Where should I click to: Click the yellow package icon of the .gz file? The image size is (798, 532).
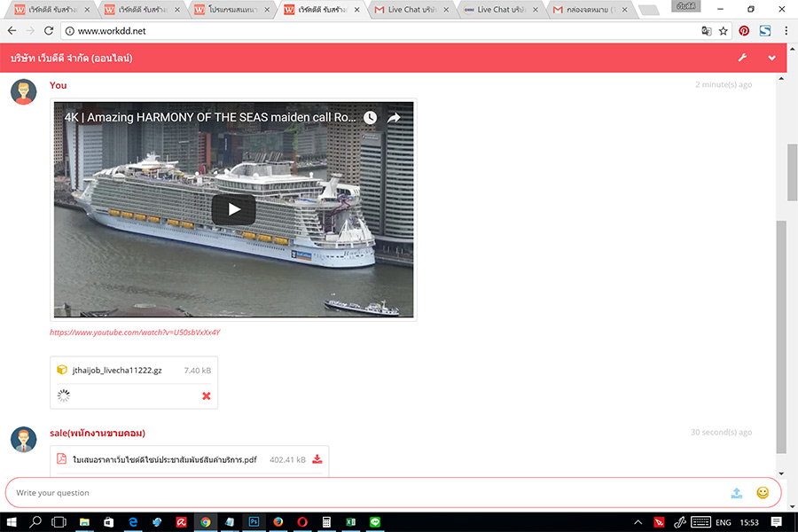[61, 370]
